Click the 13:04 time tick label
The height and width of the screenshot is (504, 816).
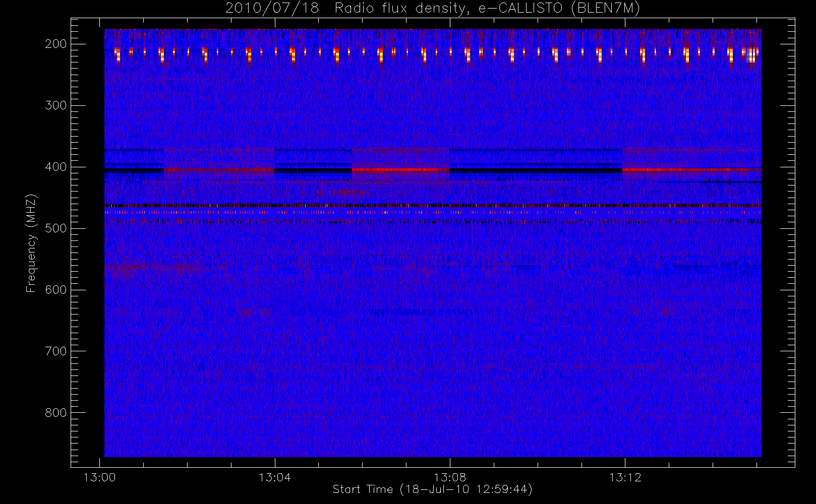click(x=275, y=477)
